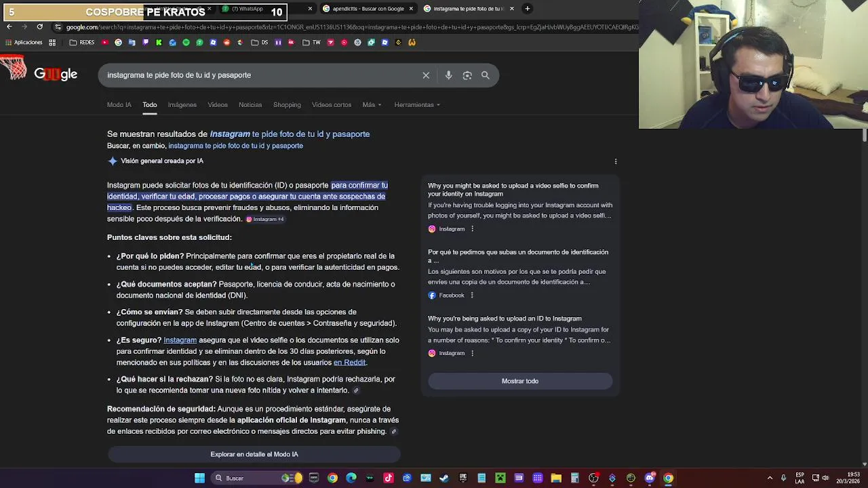Open inline Instagram link in ¿Es seguro?
Screen dimensions: 868x488
[180, 340]
